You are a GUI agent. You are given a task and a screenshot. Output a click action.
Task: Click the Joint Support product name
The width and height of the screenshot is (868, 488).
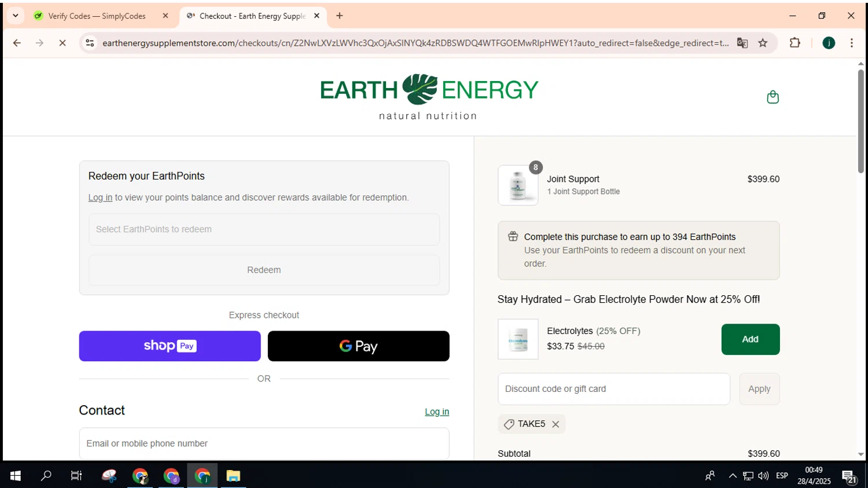point(573,179)
